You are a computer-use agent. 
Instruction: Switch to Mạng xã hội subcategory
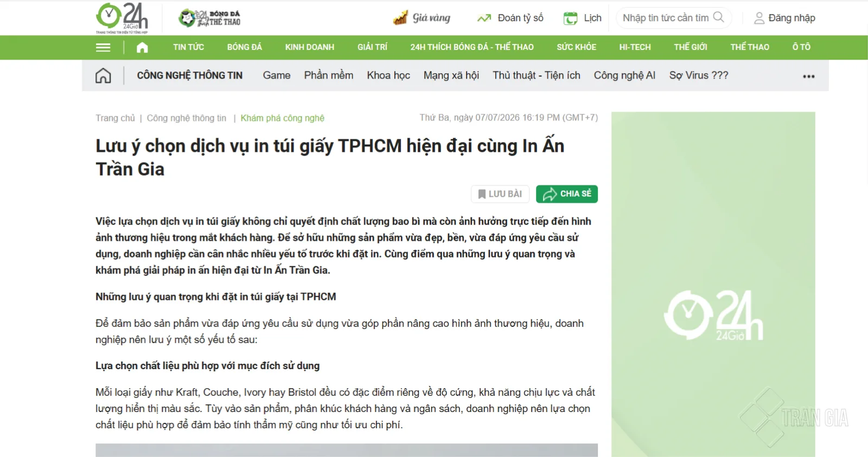pos(451,75)
